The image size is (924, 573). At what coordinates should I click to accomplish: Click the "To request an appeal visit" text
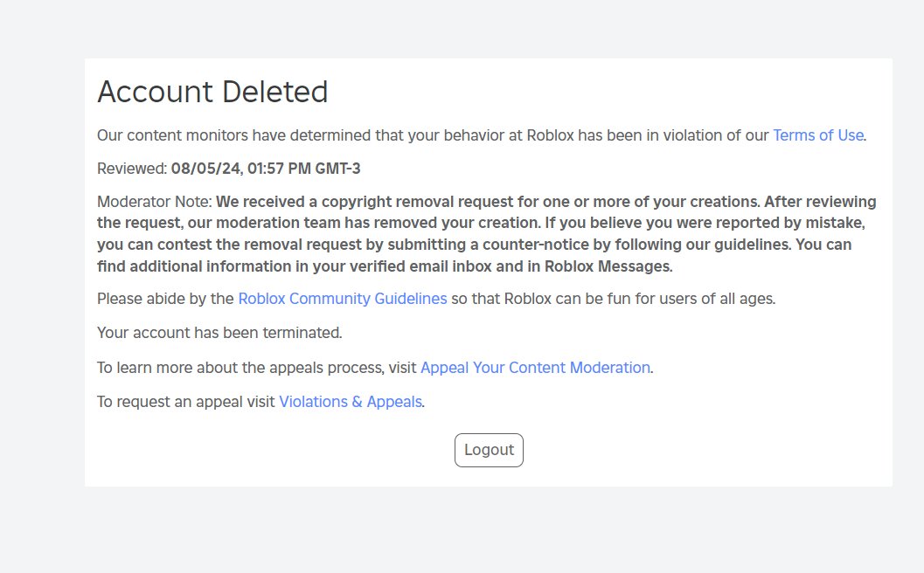(x=186, y=403)
